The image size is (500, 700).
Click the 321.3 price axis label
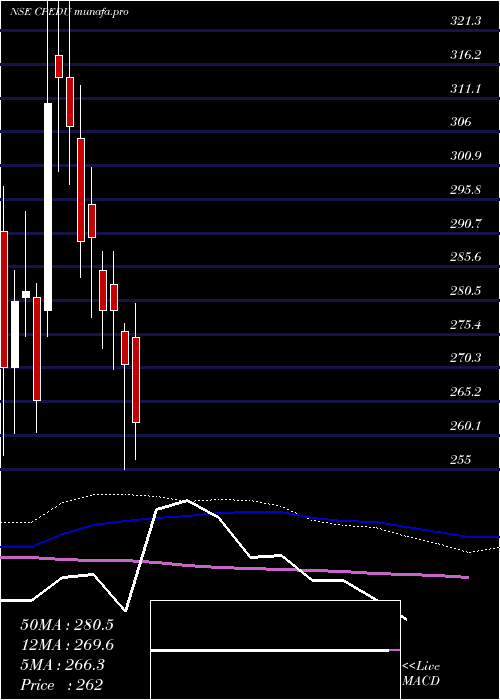[x=466, y=21]
